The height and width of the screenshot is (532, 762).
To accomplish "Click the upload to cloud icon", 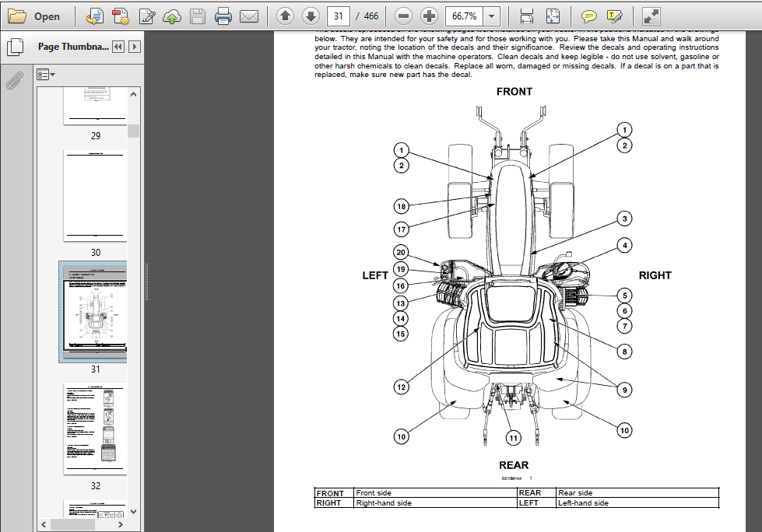I will (172, 16).
